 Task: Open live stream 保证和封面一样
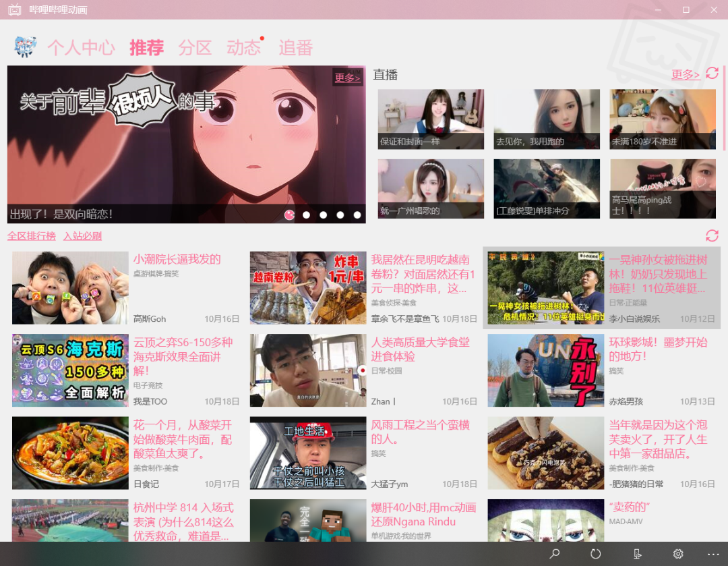pos(431,119)
